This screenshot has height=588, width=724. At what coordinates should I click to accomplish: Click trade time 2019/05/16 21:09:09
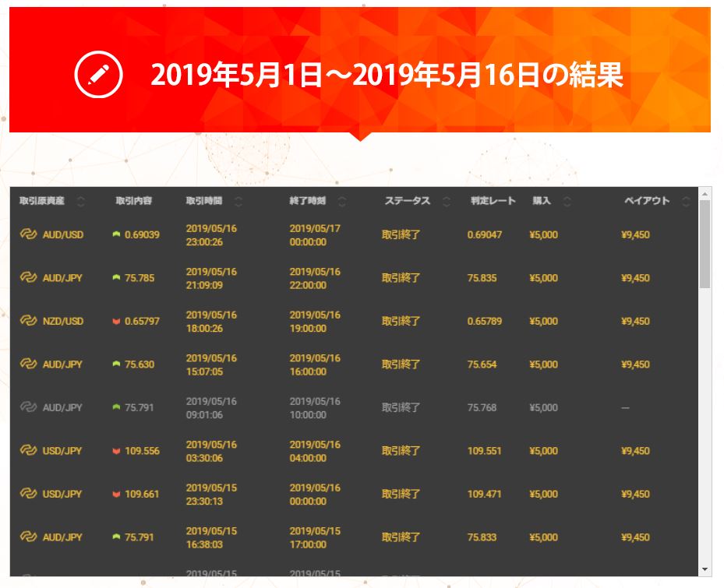tap(211, 278)
